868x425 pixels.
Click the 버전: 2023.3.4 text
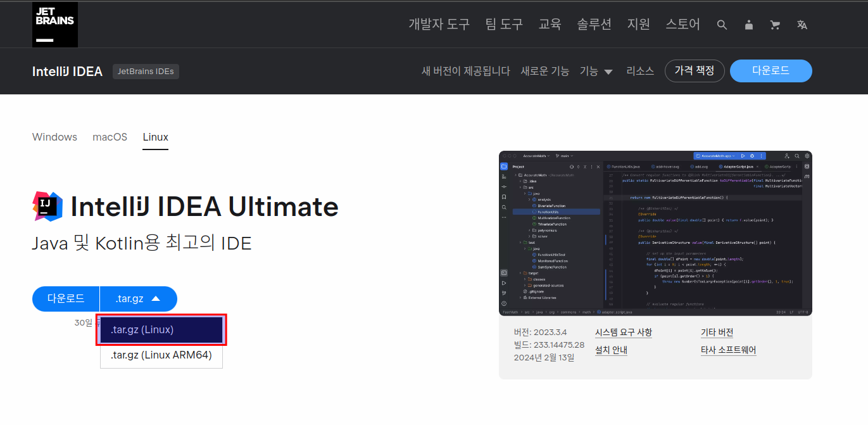tap(540, 333)
